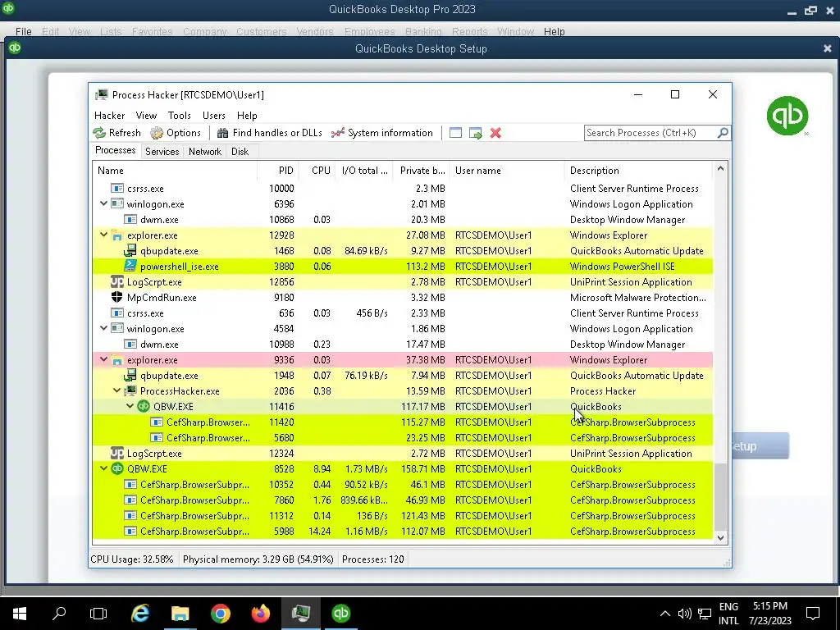Open File Explorer from taskbar
Screen dimensions: 840x630
pos(180,613)
